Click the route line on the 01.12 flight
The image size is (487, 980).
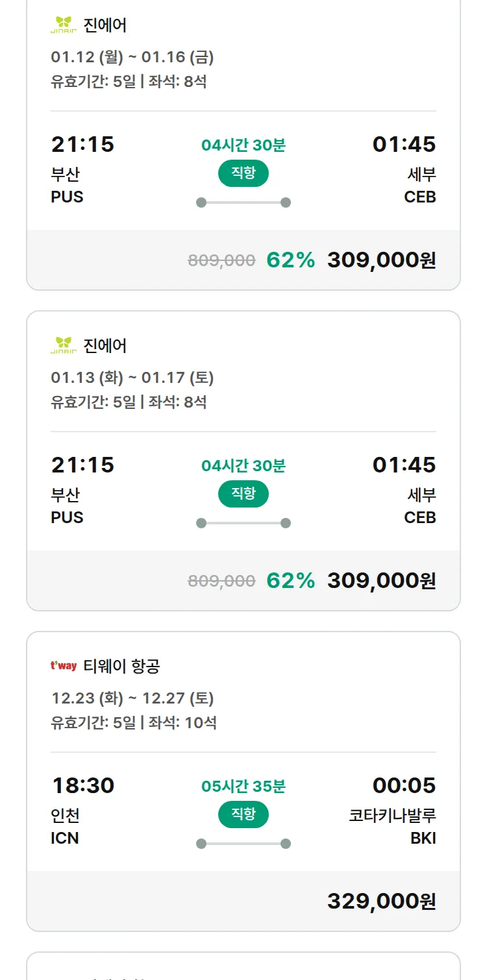(243, 202)
